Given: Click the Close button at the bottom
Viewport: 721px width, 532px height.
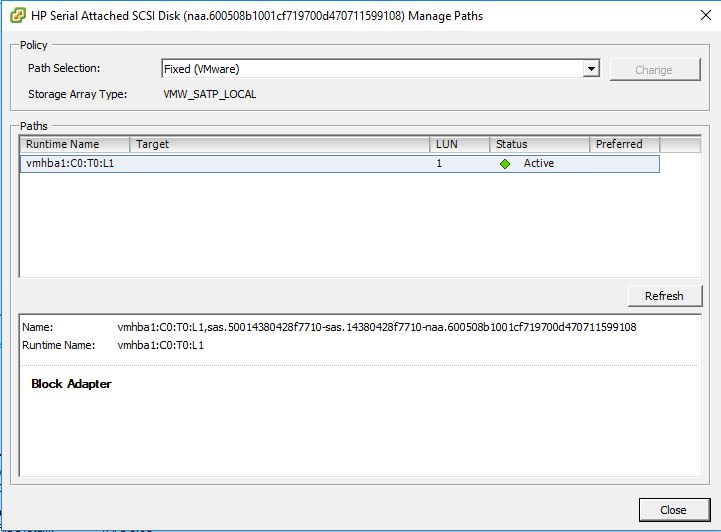Looking at the screenshot, I should (x=674, y=509).
